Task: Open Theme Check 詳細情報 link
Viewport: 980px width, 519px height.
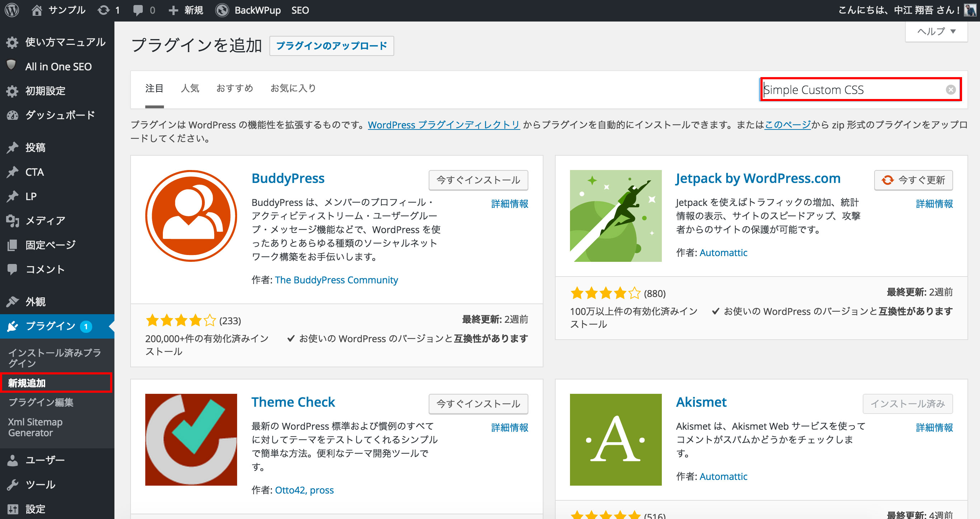Action: tap(509, 428)
